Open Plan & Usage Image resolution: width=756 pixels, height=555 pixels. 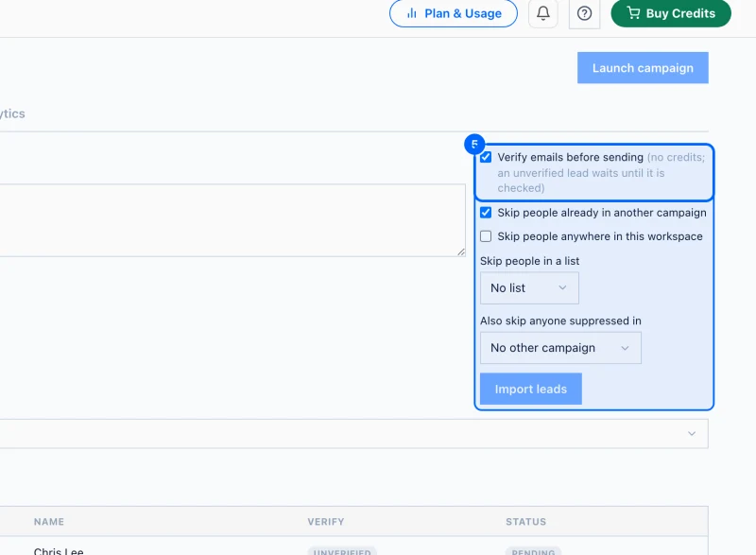(x=454, y=13)
